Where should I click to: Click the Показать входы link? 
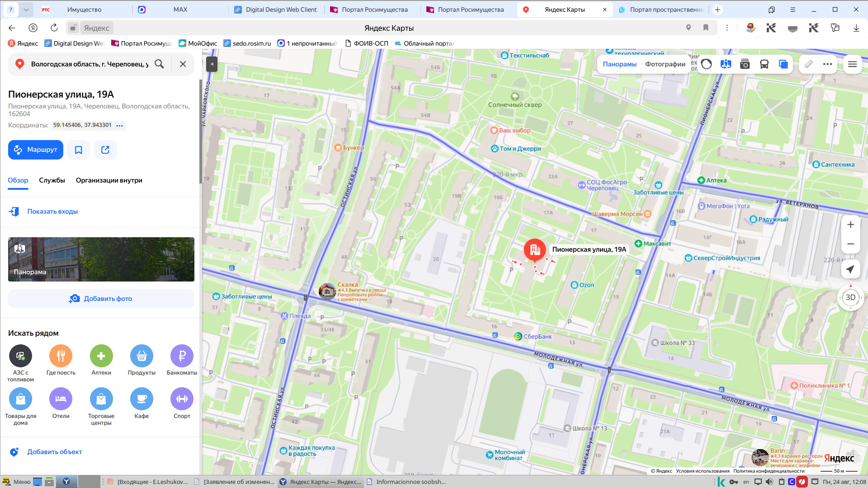(52, 211)
